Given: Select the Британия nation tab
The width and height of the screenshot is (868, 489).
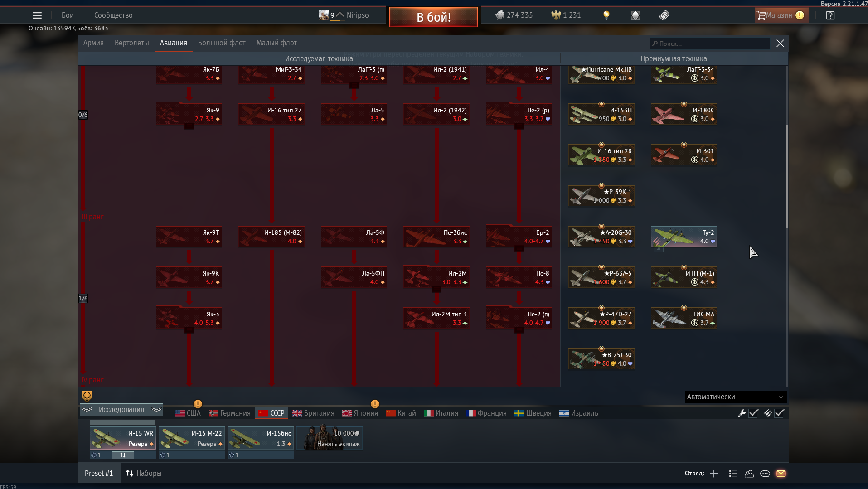Looking at the screenshot, I should pyautogui.click(x=313, y=413).
